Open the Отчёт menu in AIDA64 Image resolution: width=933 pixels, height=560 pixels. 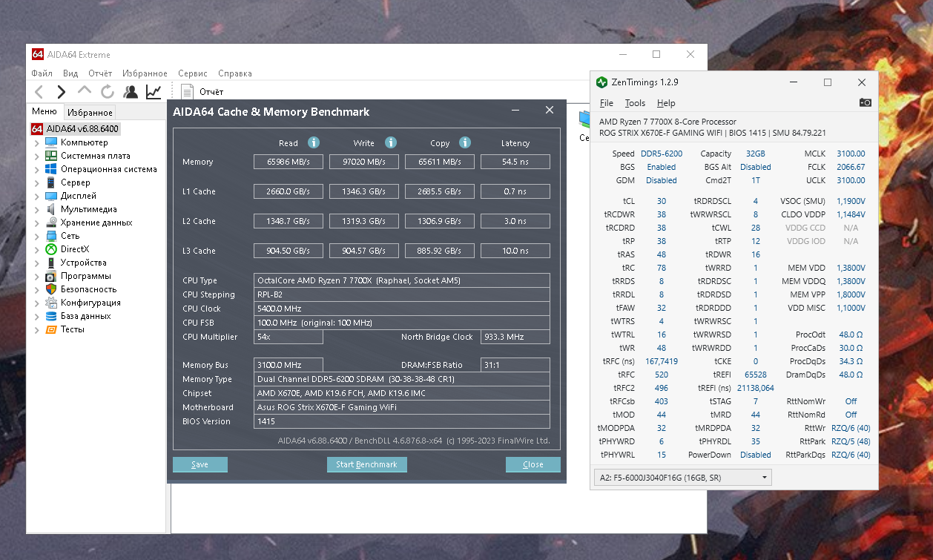tap(100, 73)
